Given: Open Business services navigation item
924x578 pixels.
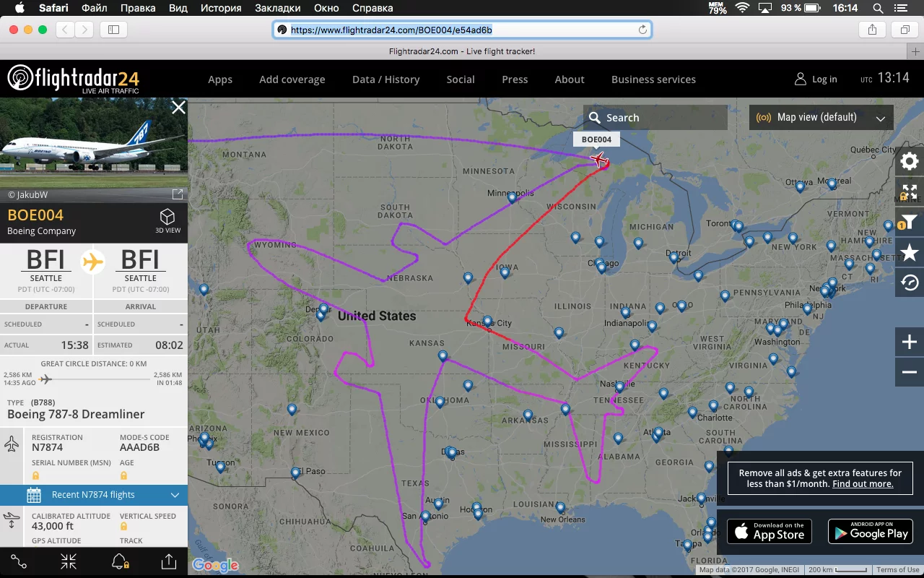Looking at the screenshot, I should click(x=654, y=79).
